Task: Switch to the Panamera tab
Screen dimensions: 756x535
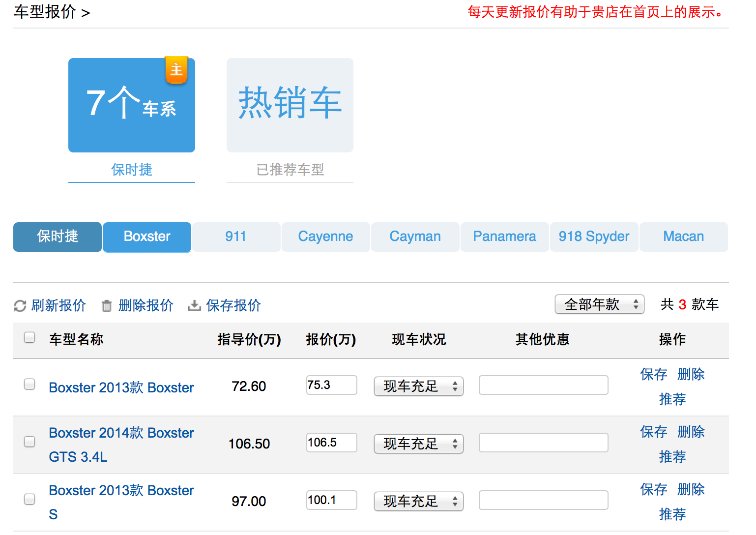Action: point(505,237)
